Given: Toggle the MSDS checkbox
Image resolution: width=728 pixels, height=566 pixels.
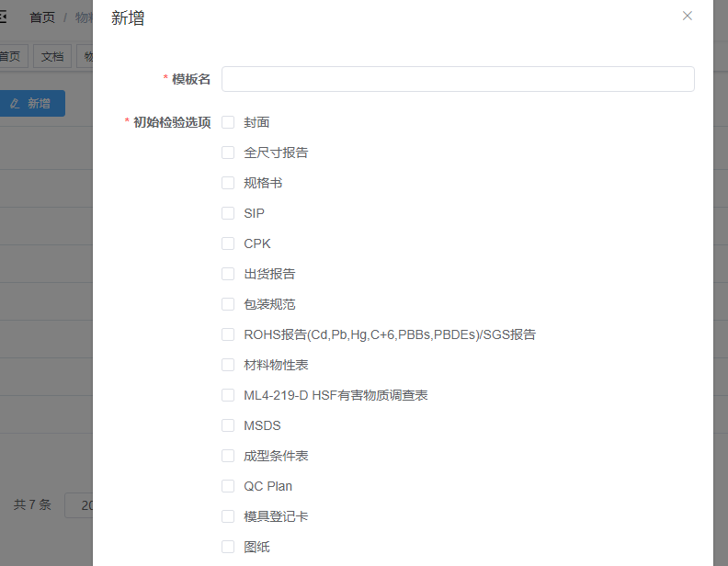Looking at the screenshot, I should 228,425.
